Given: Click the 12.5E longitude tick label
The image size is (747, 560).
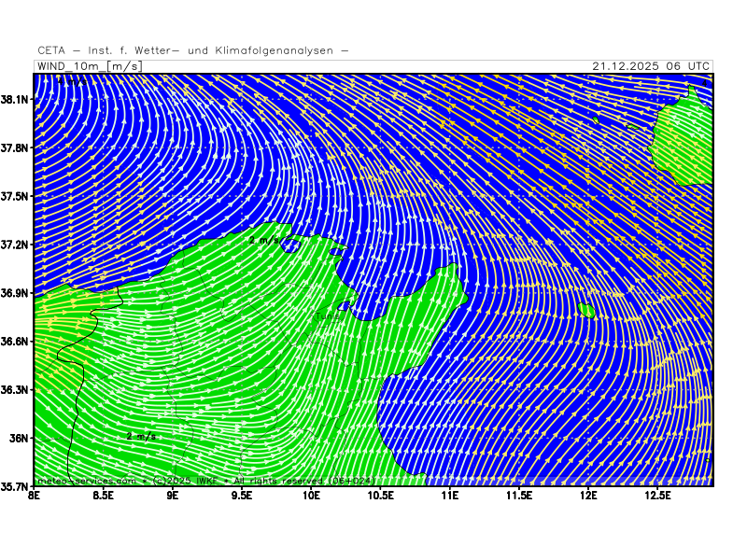Looking at the screenshot, I should 658,495.
